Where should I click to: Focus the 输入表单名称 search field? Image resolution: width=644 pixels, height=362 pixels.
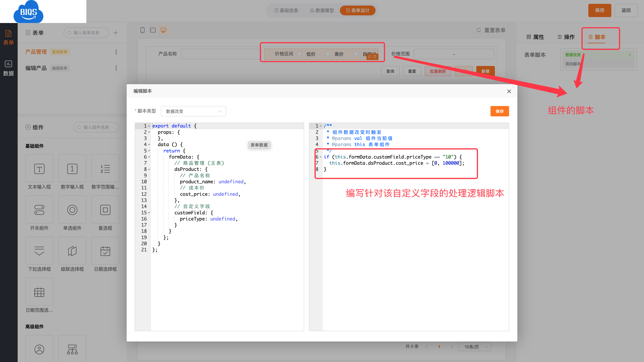86,33
